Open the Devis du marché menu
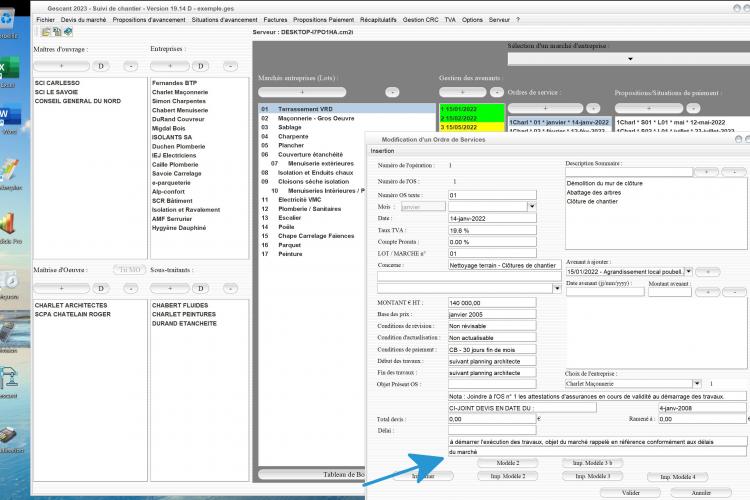The height and width of the screenshot is (500, 750). pyautogui.click(x=83, y=20)
